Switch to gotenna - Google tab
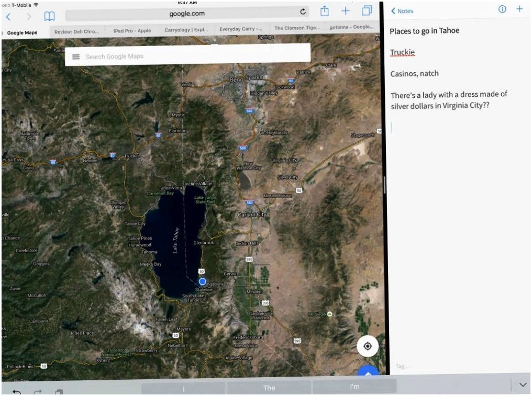This screenshot has width=532, height=396. [x=351, y=27]
